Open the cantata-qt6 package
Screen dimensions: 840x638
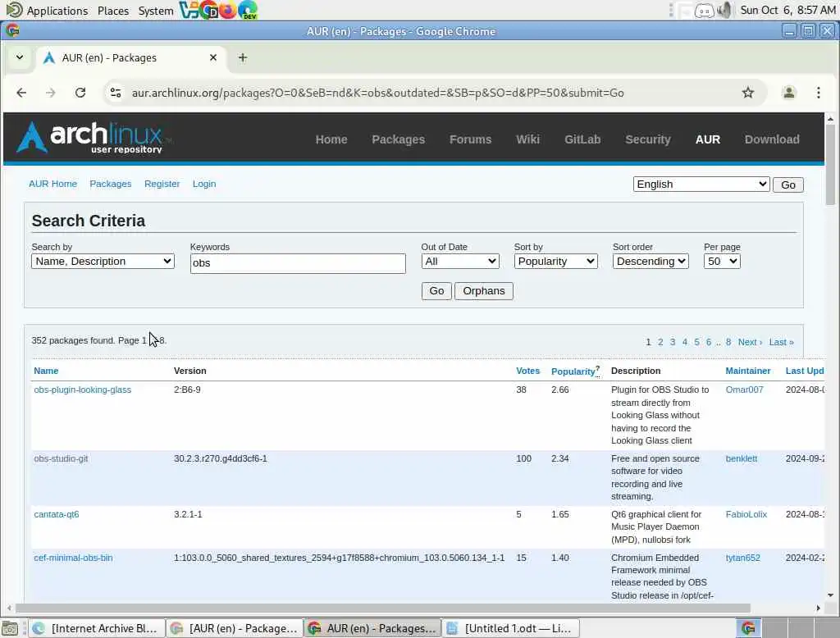57,514
